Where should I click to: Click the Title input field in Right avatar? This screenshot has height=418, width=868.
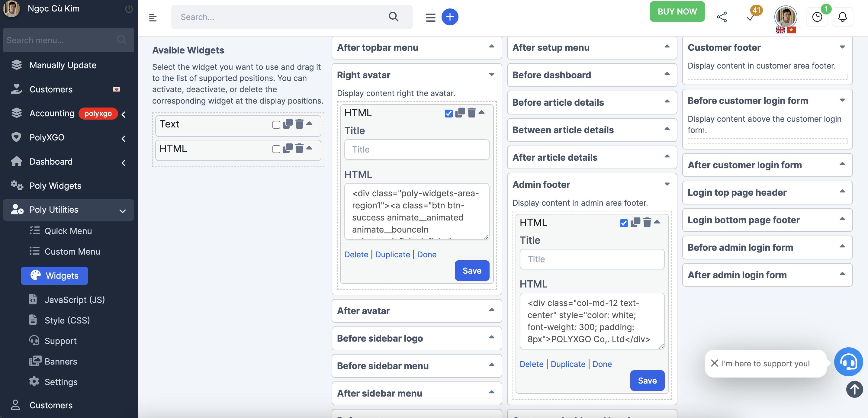click(x=416, y=149)
